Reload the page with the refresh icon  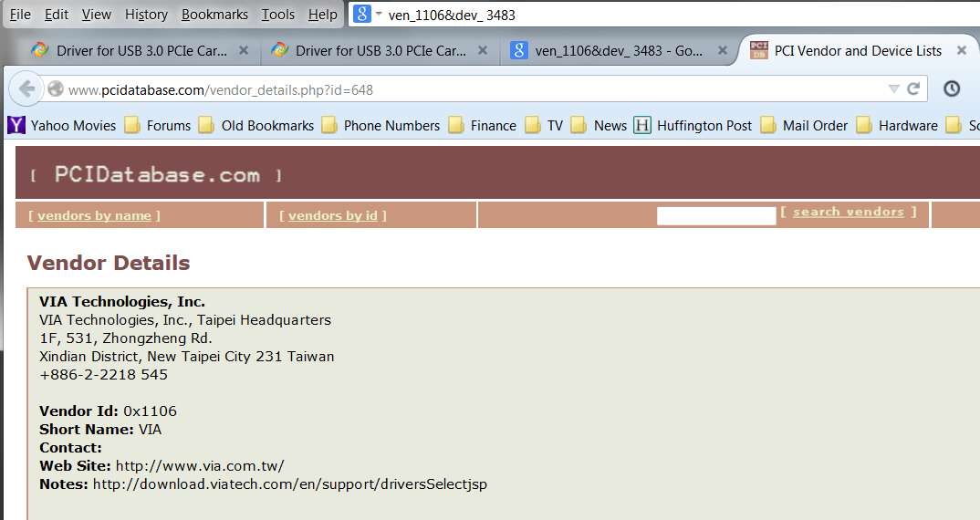click(x=913, y=88)
